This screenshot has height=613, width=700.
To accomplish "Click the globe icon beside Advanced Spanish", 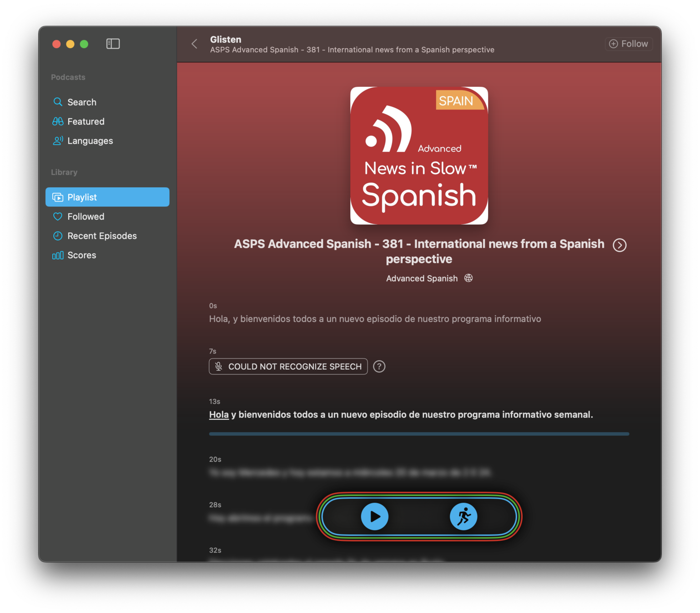I will [468, 278].
